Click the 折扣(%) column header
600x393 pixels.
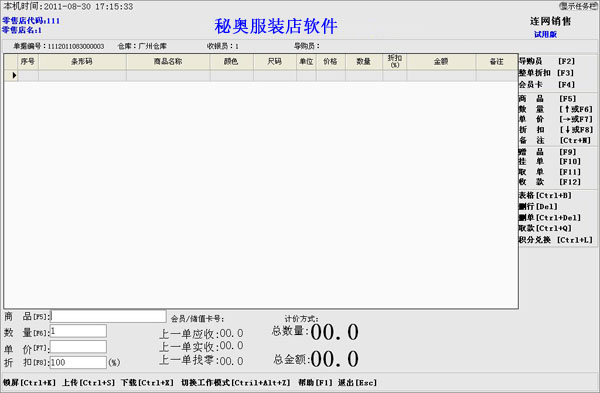[395, 61]
